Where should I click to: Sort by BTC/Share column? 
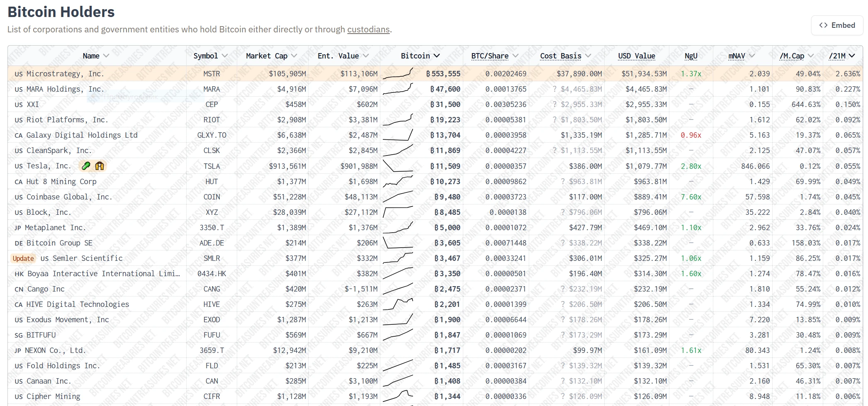point(495,56)
